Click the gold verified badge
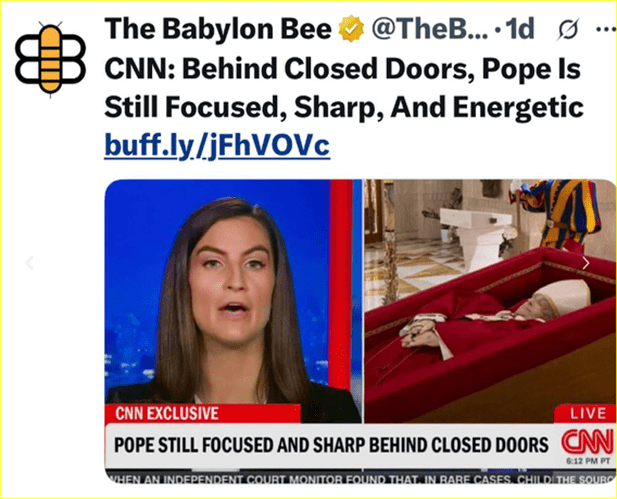 pos(351,28)
